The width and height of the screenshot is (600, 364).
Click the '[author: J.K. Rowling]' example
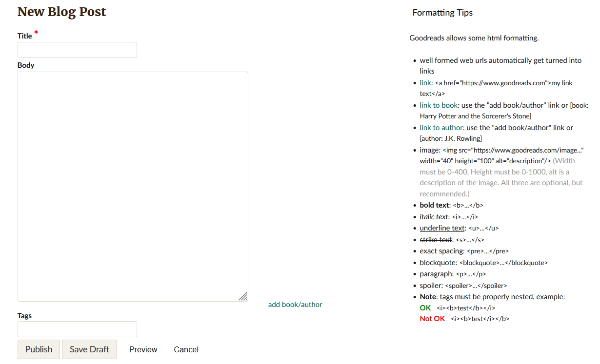[451, 139]
